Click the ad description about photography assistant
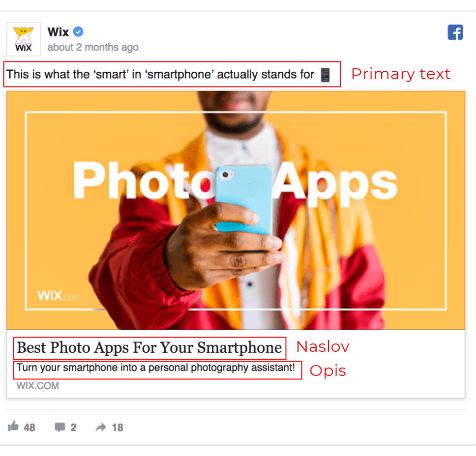Screen dimensions: 476x456 coord(156,368)
